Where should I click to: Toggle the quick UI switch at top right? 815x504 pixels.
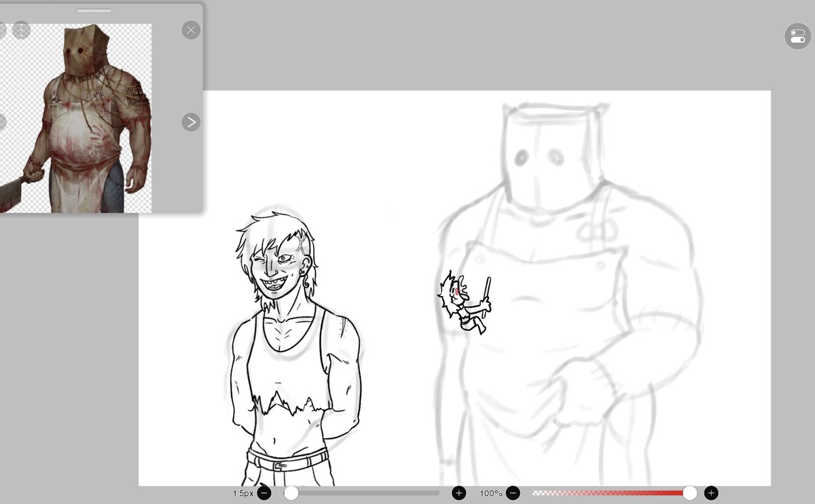pos(798,36)
